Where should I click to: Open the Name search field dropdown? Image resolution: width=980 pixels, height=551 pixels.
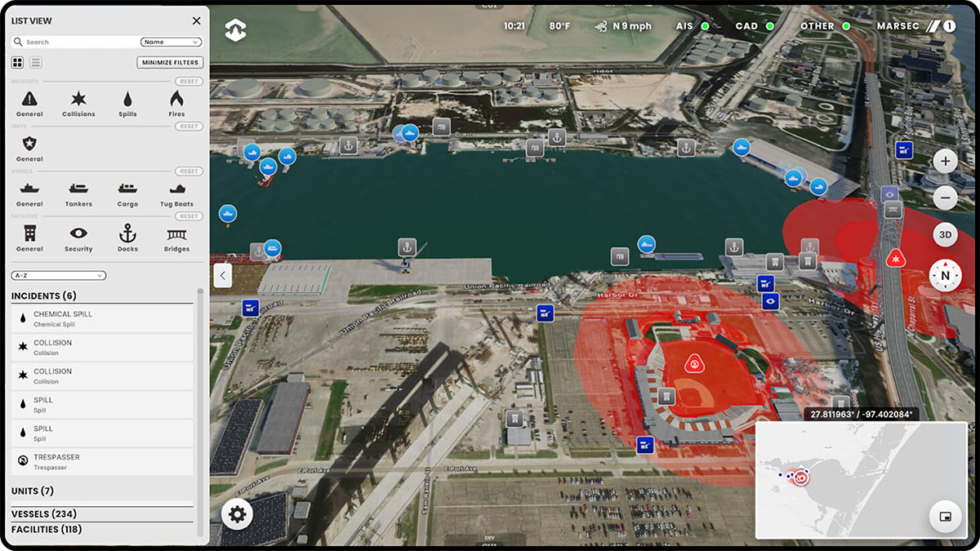click(171, 42)
